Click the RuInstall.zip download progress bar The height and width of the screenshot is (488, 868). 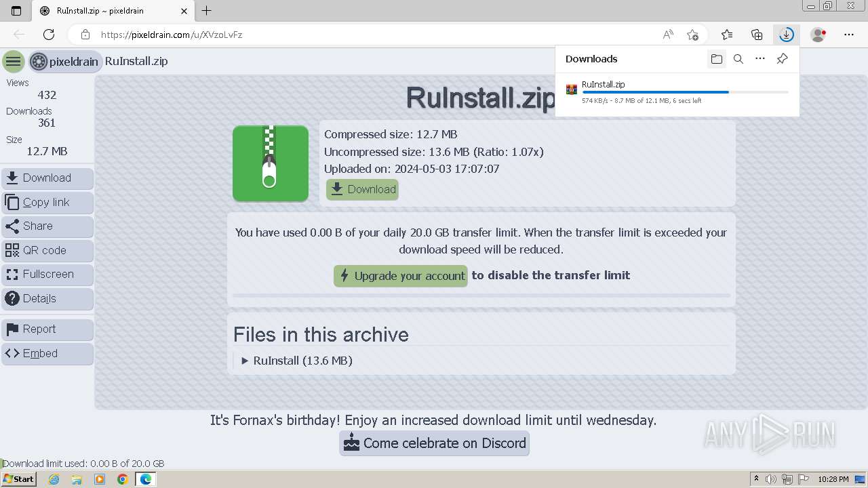point(685,92)
